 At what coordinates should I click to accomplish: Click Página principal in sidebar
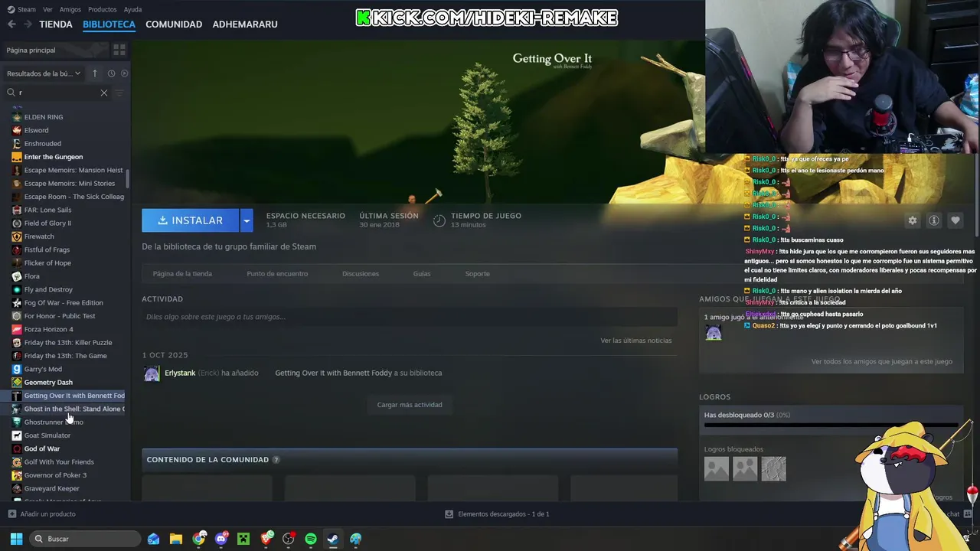click(x=31, y=50)
